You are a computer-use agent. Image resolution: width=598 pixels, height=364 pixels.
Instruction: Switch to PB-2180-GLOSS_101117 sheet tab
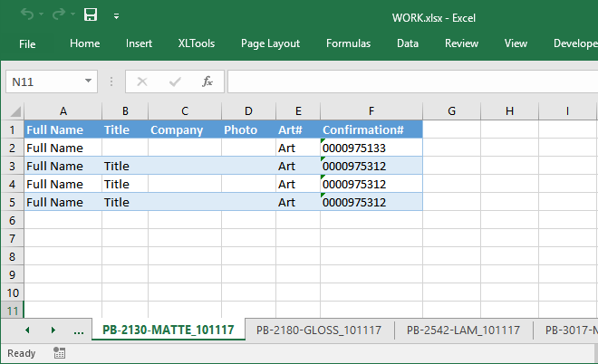point(318,330)
